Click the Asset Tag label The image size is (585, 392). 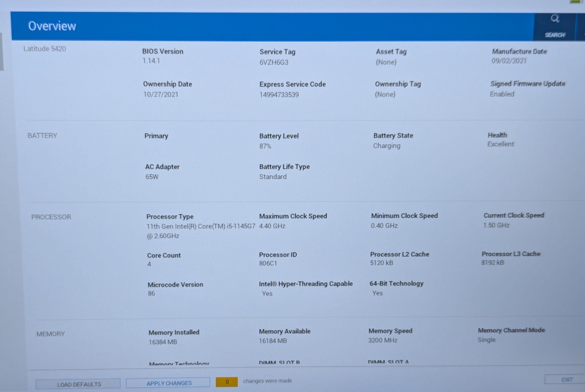point(391,52)
